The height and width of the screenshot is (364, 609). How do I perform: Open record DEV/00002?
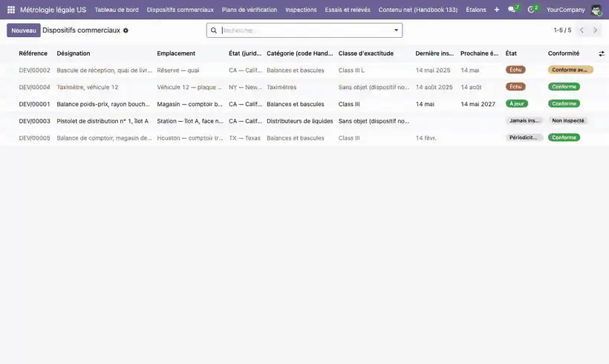[35, 71]
